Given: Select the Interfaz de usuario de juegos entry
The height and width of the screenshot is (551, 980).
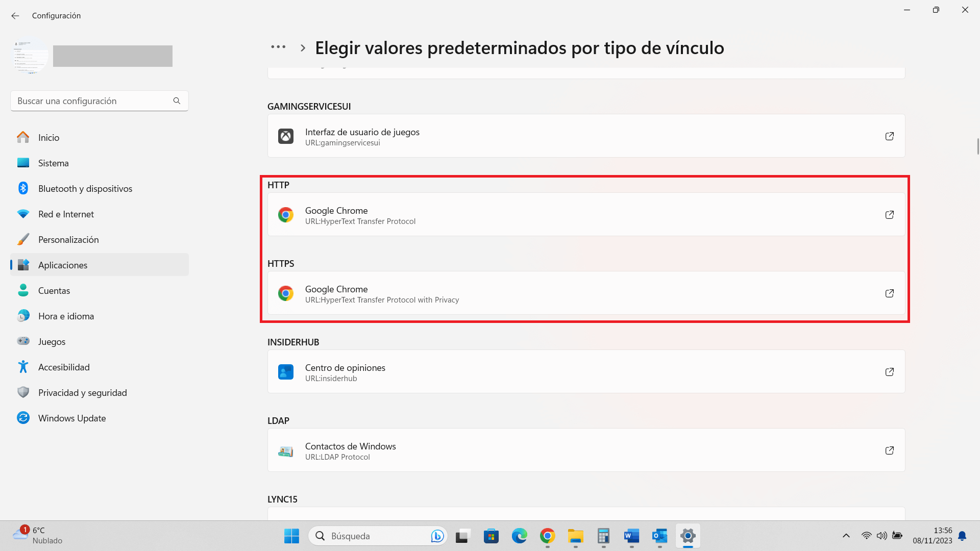Looking at the screenshot, I should [586, 136].
